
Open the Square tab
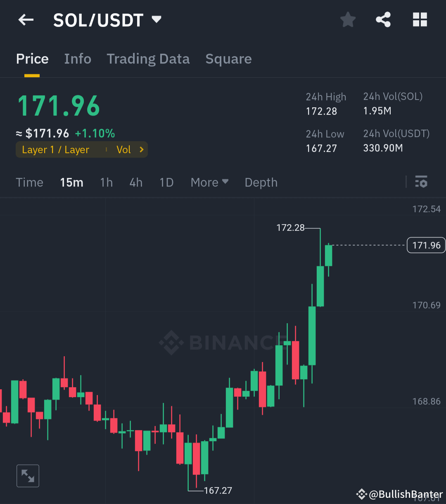click(228, 59)
